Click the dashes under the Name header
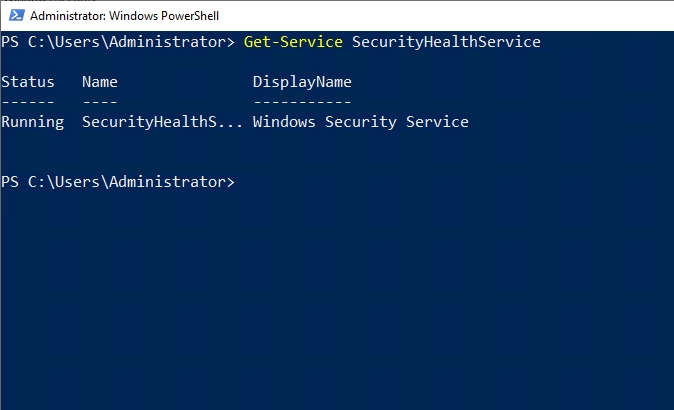Viewport: 674px width, 410px height. coord(100,102)
